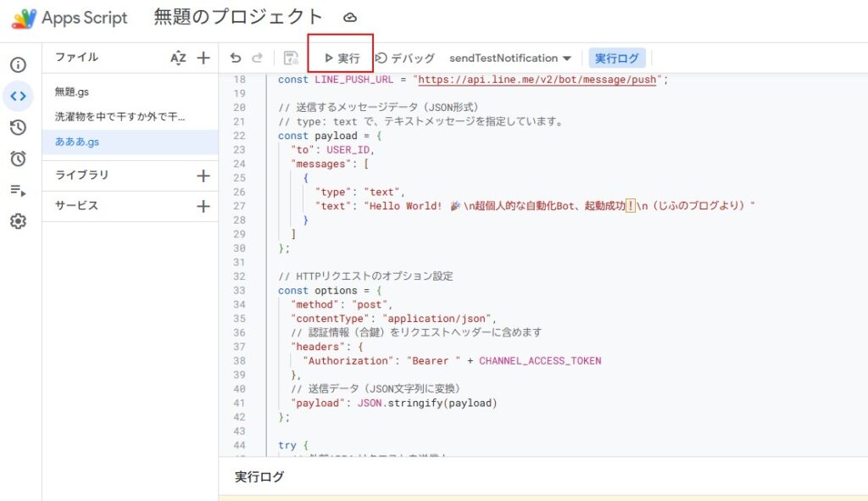
Task: Add a new file with plus icon
Action: [203, 58]
